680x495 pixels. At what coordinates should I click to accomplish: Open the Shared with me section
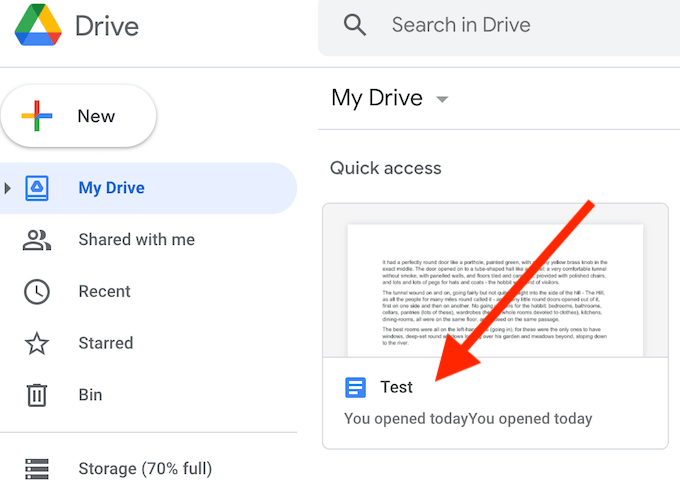point(137,239)
